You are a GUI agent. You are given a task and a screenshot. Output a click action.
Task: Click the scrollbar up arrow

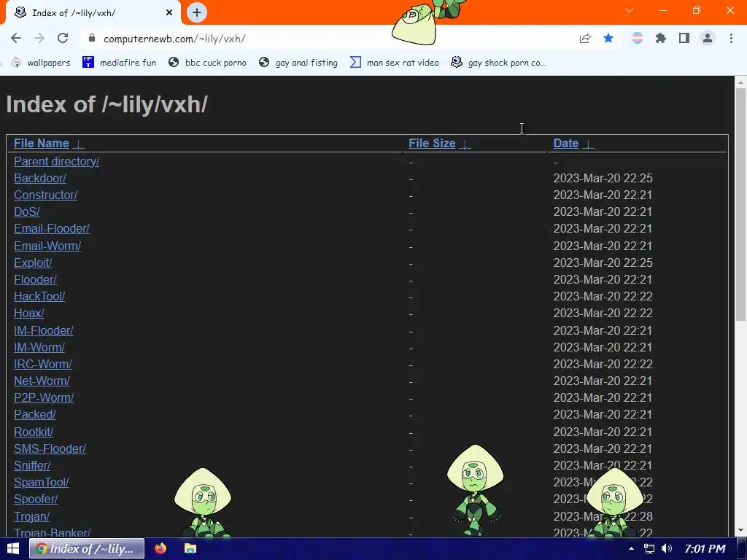pyautogui.click(x=740, y=82)
